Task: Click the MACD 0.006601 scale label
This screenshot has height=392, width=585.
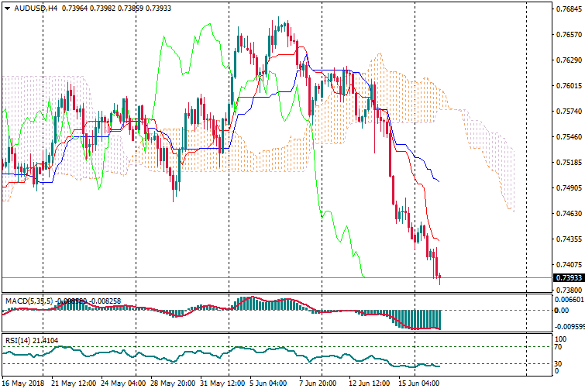Action: (x=568, y=299)
